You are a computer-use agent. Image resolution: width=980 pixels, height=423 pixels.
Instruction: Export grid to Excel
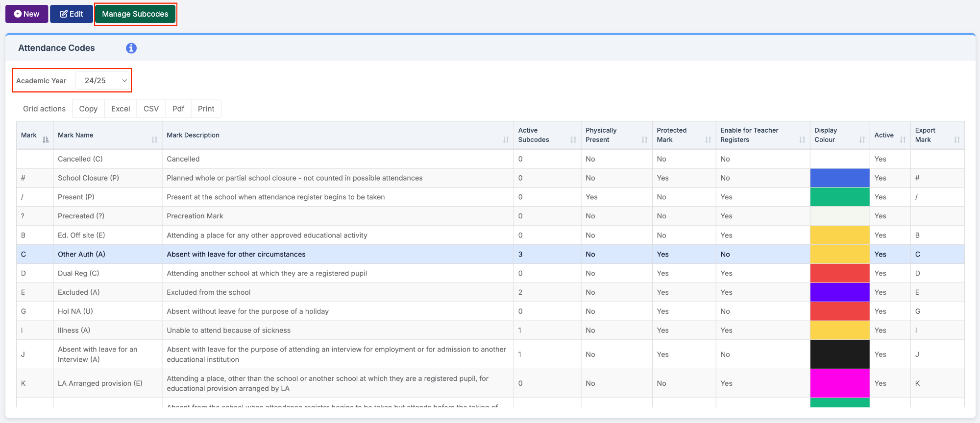click(x=121, y=109)
